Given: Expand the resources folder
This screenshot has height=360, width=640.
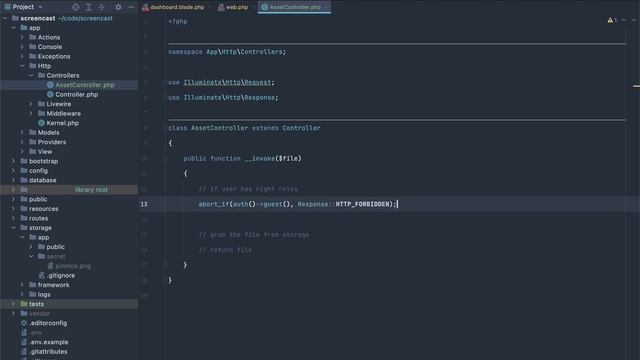Looking at the screenshot, I should point(14,209).
